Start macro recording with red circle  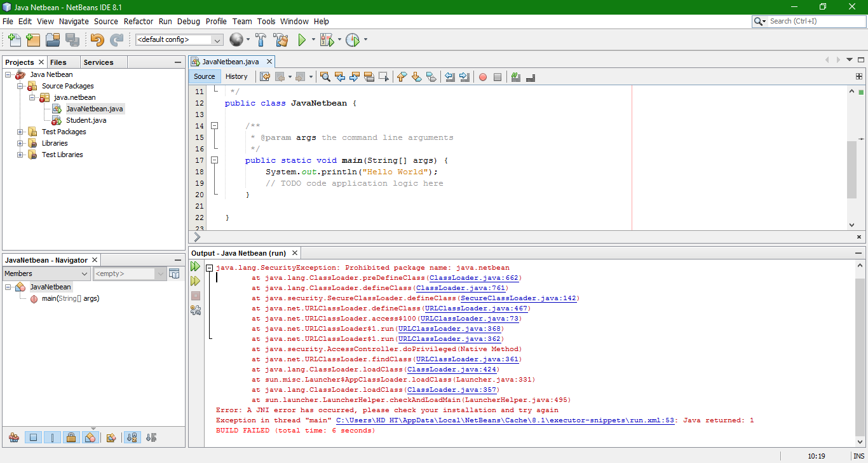tap(483, 77)
